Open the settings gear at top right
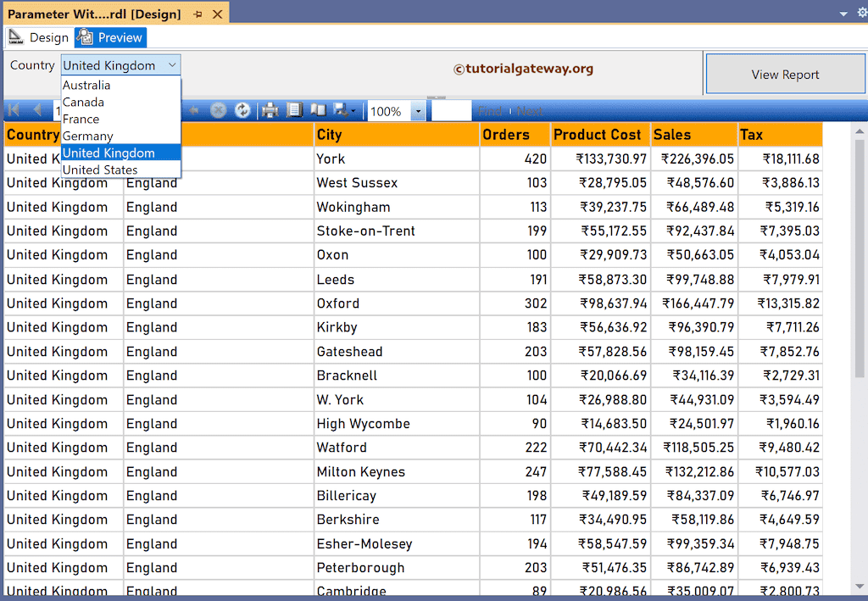The image size is (868, 601). [862, 13]
